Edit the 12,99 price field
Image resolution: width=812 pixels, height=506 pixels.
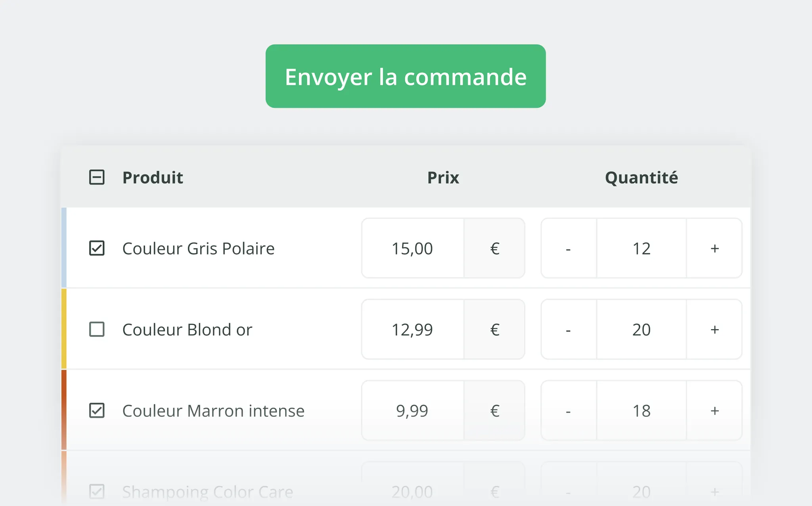pos(412,330)
